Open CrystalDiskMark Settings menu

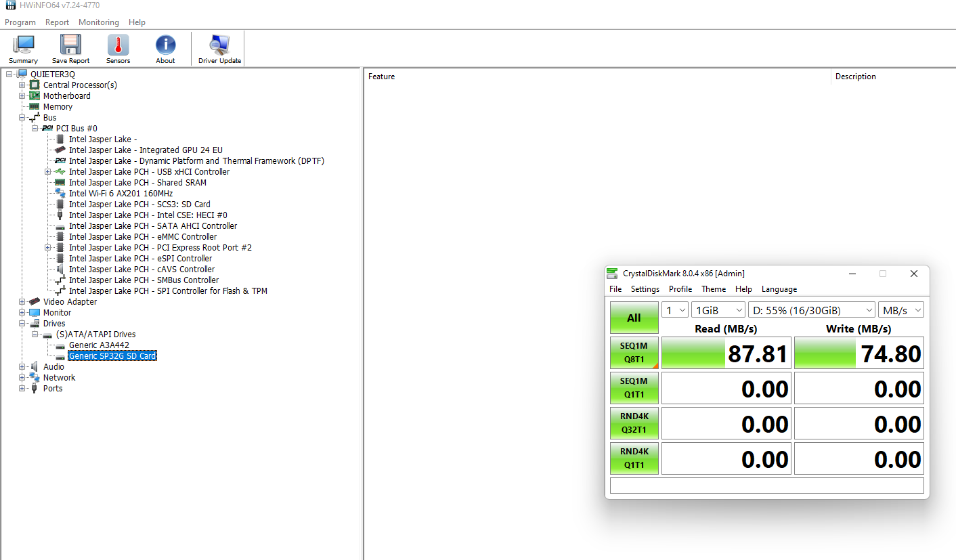(x=645, y=289)
